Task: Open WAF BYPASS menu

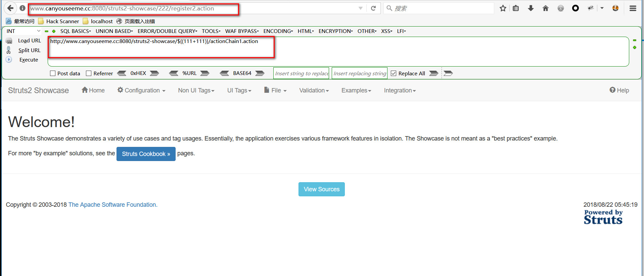Action: coord(242,31)
